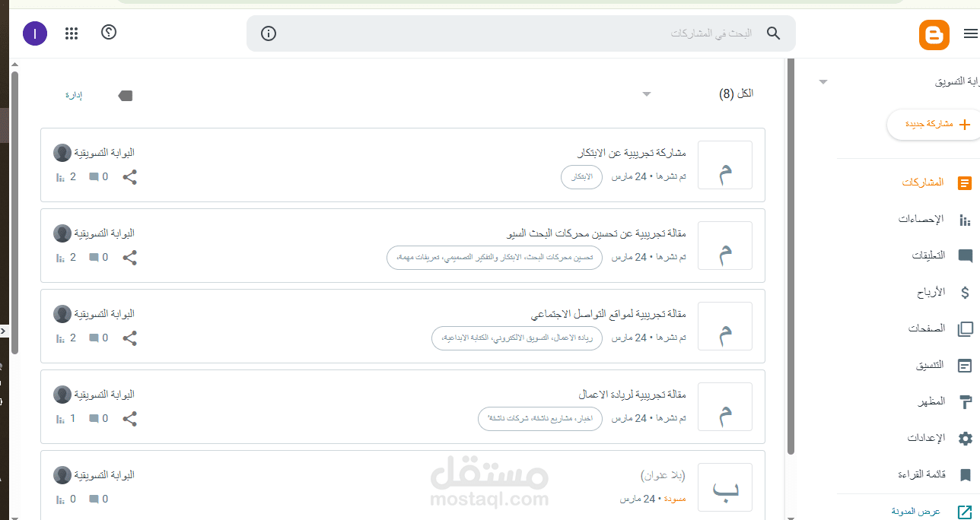Click the labels chip of social media post
Screen dimensions: 980x520
517,338
